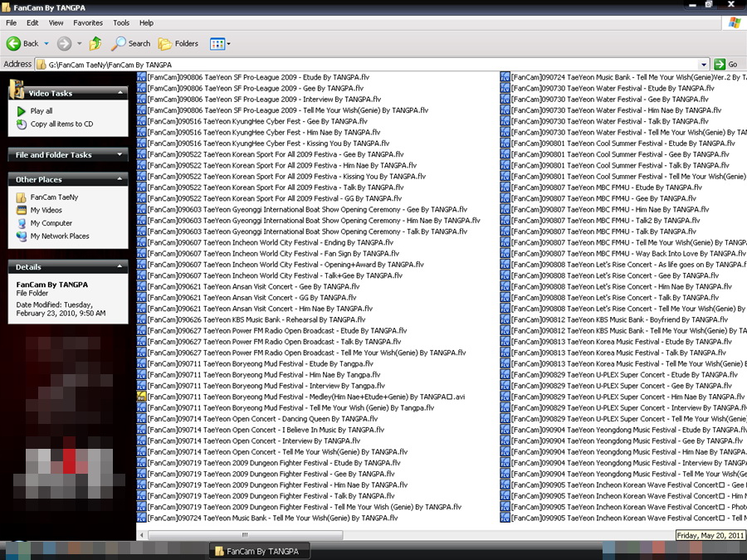This screenshot has height=560, width=747.
Task: Click the My Network Places icon
Action: tap(22, 236)
